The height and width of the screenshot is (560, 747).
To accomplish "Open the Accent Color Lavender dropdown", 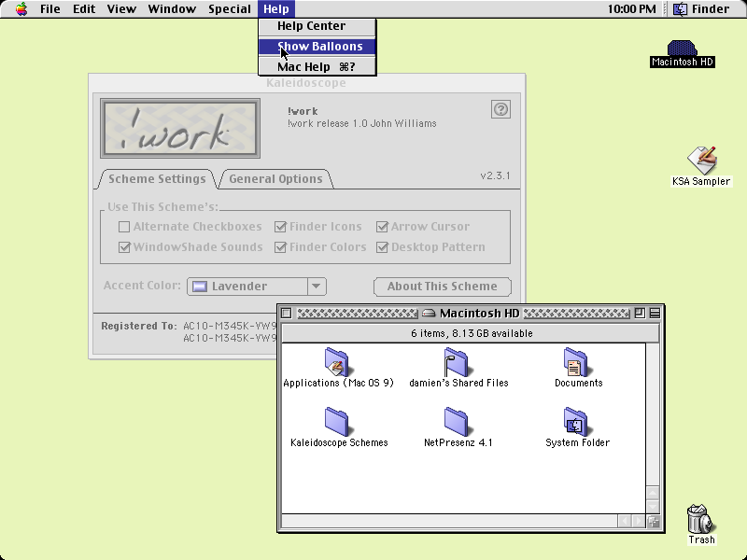I will (x=256, y=287).
